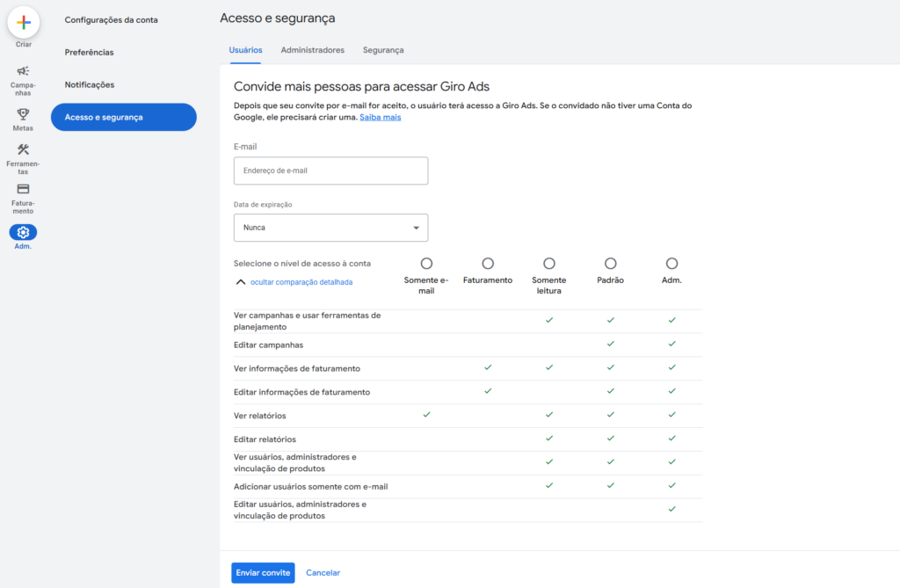Open Acesso e segurança menu item
This screenshot has height=588, width=900.
[123, 117]
